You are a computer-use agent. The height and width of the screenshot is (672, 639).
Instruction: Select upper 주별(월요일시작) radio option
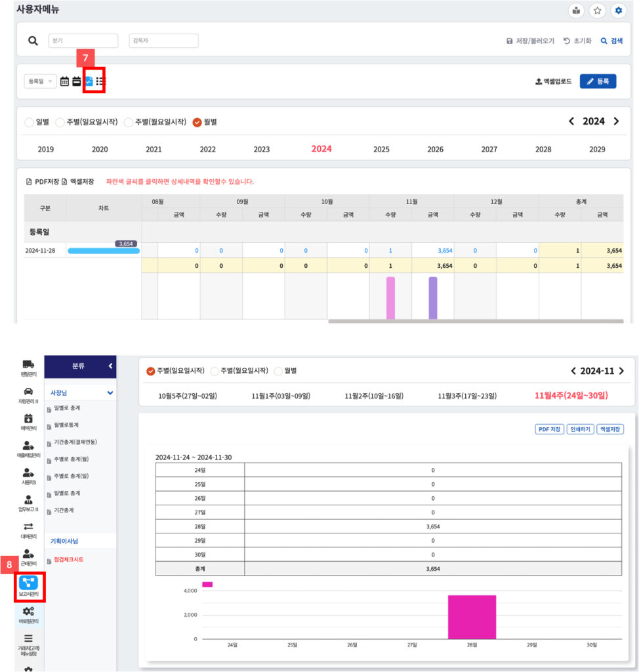point(129,122)
